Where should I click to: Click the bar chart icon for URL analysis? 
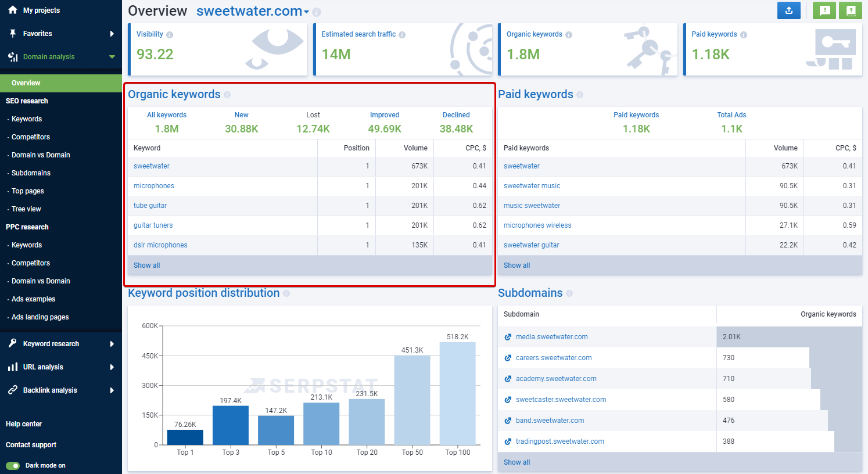[x=13, y=367]
